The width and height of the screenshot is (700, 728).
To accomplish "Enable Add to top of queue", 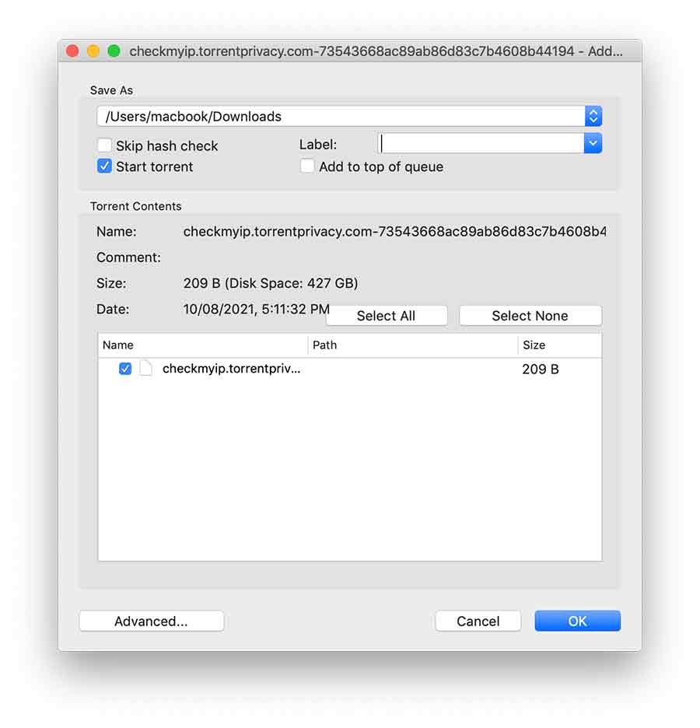I will pos(307,166).
